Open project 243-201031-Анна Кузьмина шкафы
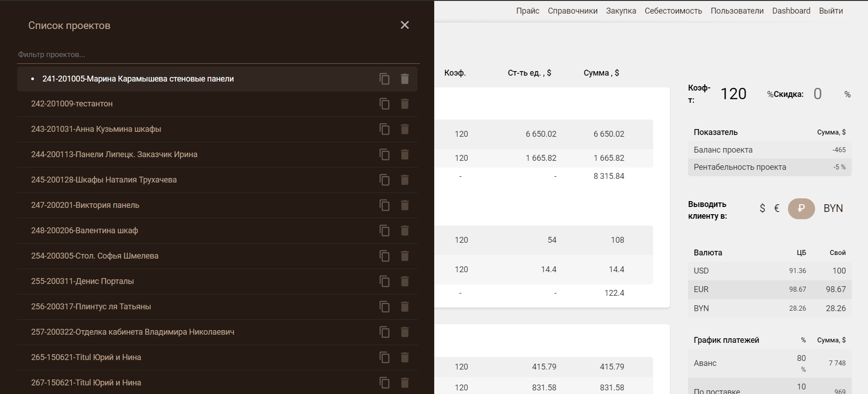Screen dimensions: 868x394 (96, 129)
